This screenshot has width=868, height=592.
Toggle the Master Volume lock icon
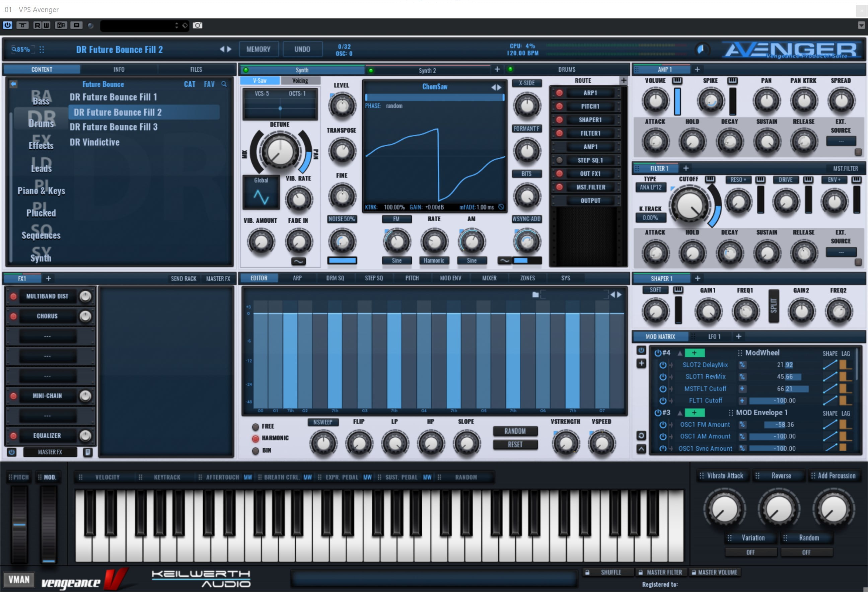point(694,573)
